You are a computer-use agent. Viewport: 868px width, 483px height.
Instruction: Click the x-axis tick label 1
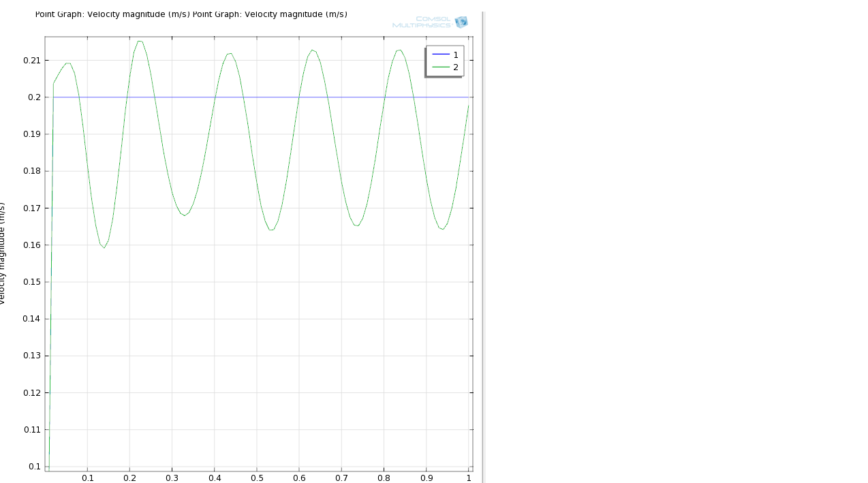point(469,478)
